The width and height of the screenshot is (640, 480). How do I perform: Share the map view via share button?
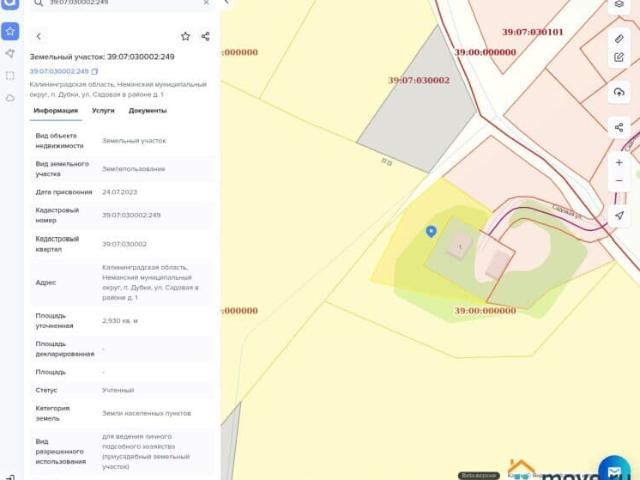pyautogui.click(x=619, y=127)
